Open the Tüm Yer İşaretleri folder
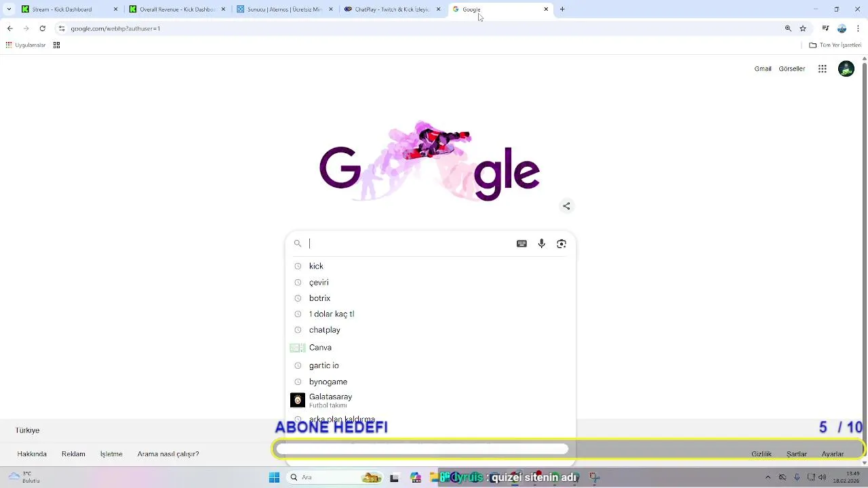This screenshot has height=488, width=868. click(835, 45)
